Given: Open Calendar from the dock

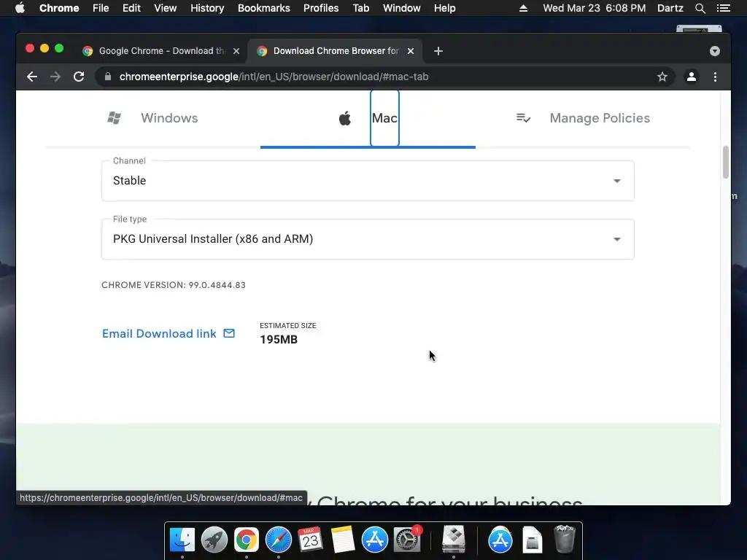Looking at the screenshot, I should point(310,540).
